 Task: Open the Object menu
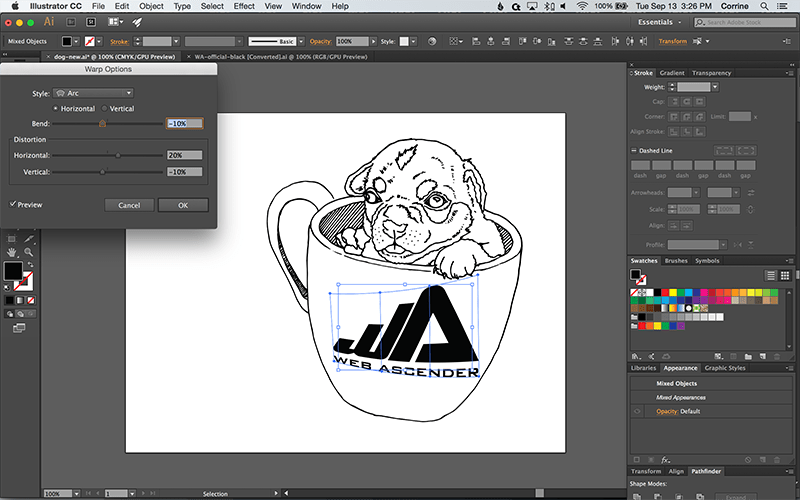tap(152, 6)
